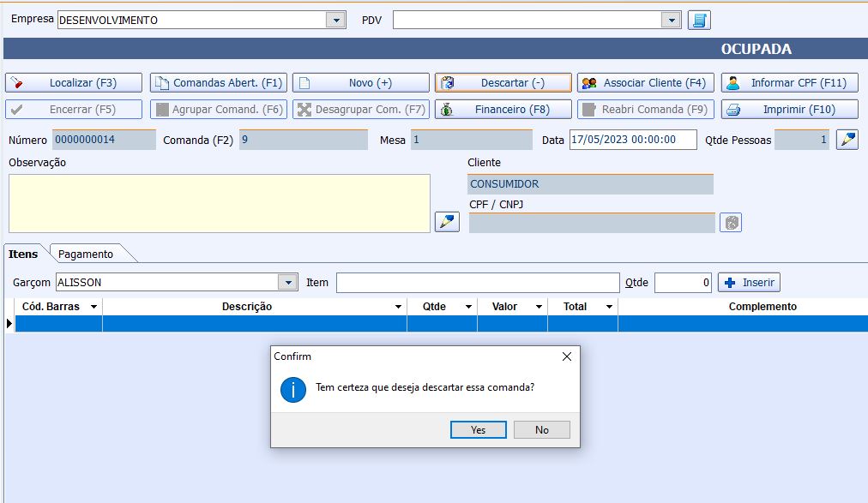Click the Associar Cliente (F4) button
Viewport: 868px width, 503px height.
[645, 83]
